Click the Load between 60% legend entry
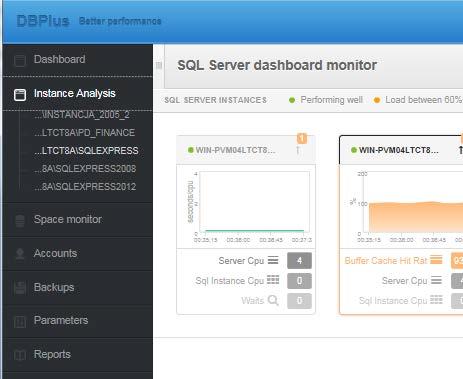 418,100
